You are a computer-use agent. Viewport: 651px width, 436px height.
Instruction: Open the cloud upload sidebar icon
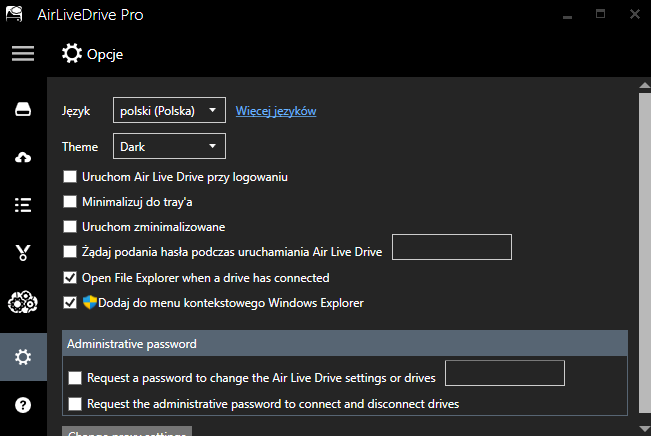[x=23, y=157]
